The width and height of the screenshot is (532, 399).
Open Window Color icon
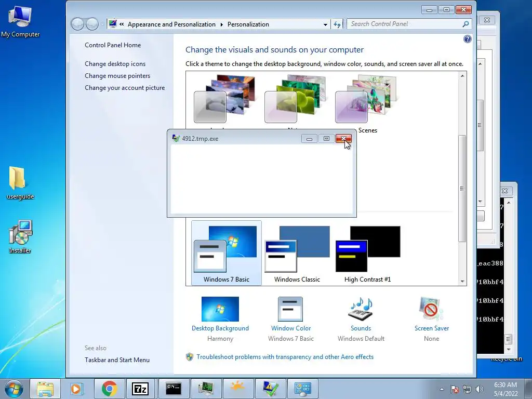[x=290, y=309]
